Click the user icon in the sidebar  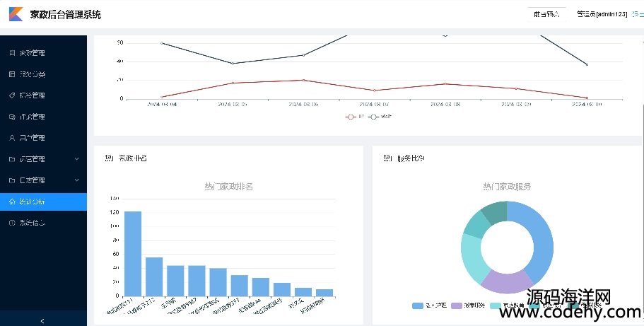click(11, 138)
